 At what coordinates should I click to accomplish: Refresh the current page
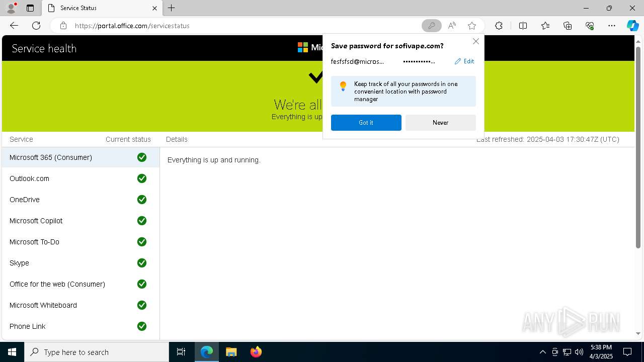tap(36, 26)
